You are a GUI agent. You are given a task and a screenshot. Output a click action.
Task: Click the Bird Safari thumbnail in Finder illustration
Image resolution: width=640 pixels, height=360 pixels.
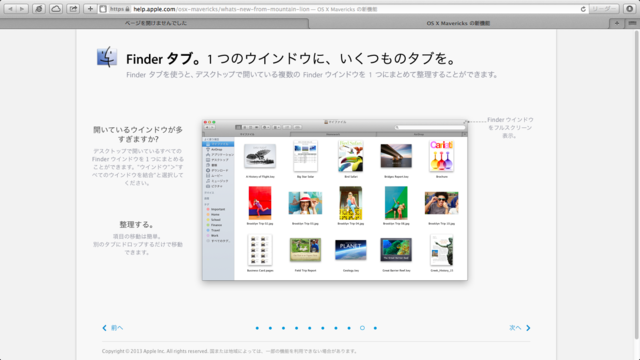pos(351,156)
